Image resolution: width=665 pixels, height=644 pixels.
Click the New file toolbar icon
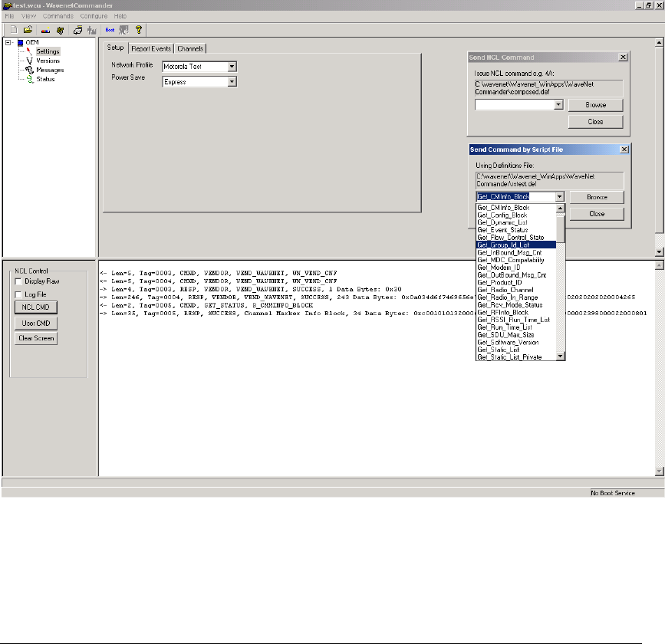click(13, 30)
